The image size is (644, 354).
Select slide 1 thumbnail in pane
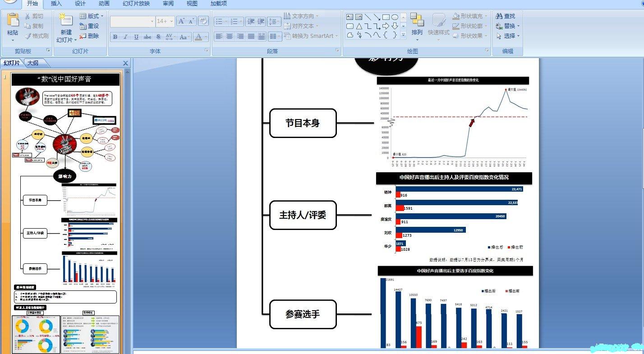[x=65, y=213]
